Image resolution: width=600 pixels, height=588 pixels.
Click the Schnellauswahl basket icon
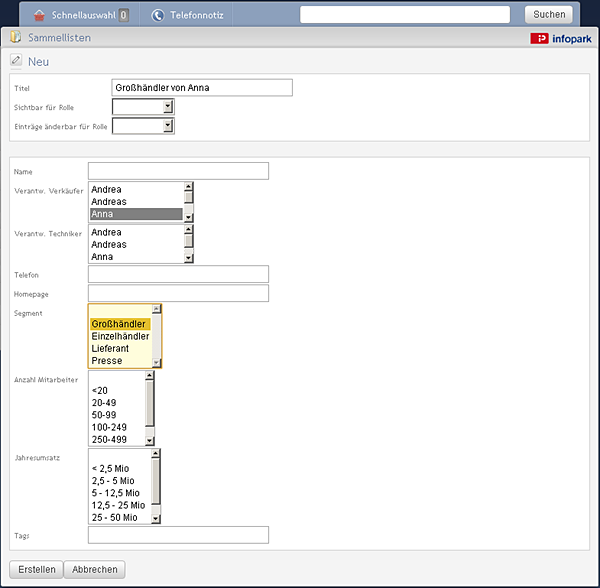[39, 15]
